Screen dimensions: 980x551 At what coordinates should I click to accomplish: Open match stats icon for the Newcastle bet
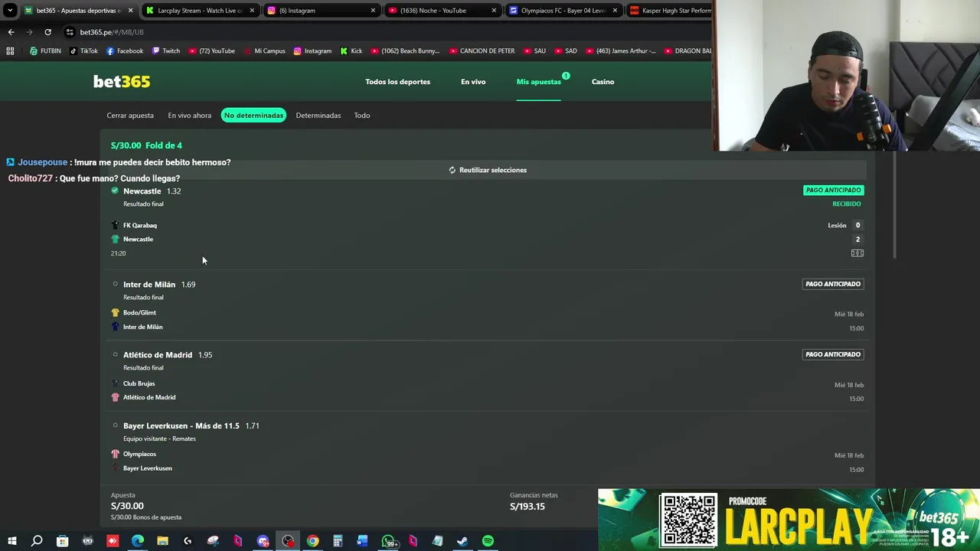point(857,253)
